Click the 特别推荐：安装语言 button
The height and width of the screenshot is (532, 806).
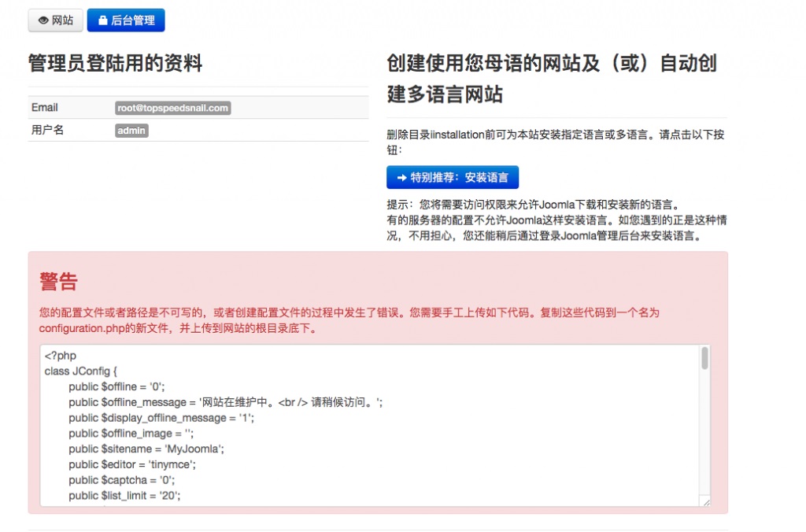click(453, 177)
